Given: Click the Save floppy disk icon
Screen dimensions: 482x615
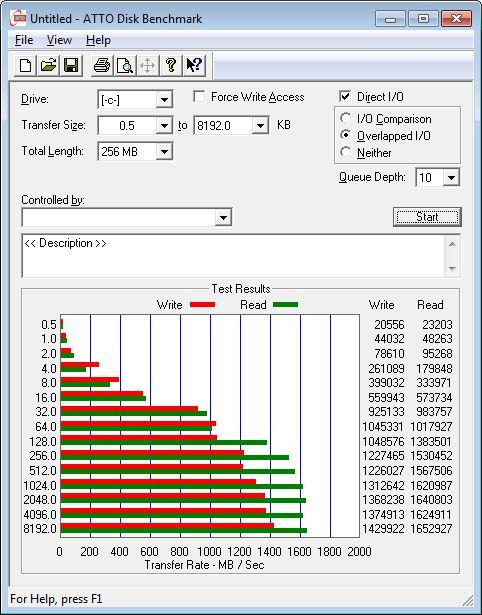Looking at the screenshot, I should click(x=71, y=65).
